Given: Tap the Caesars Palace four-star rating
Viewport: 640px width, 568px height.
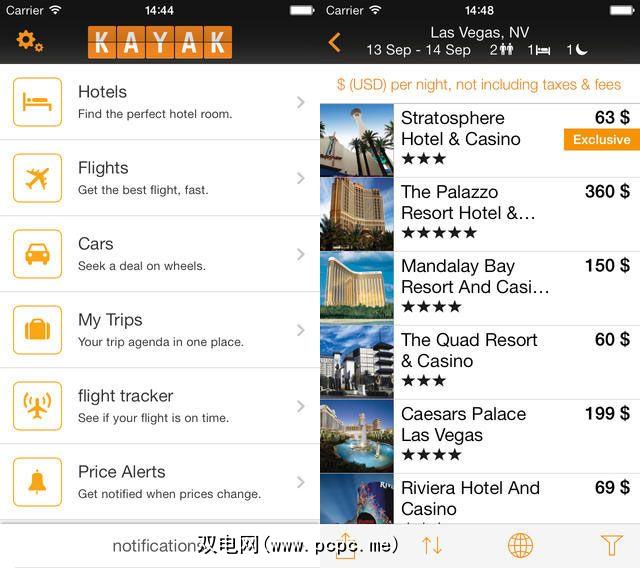Looking at the screenshot, I should [431, 455].
